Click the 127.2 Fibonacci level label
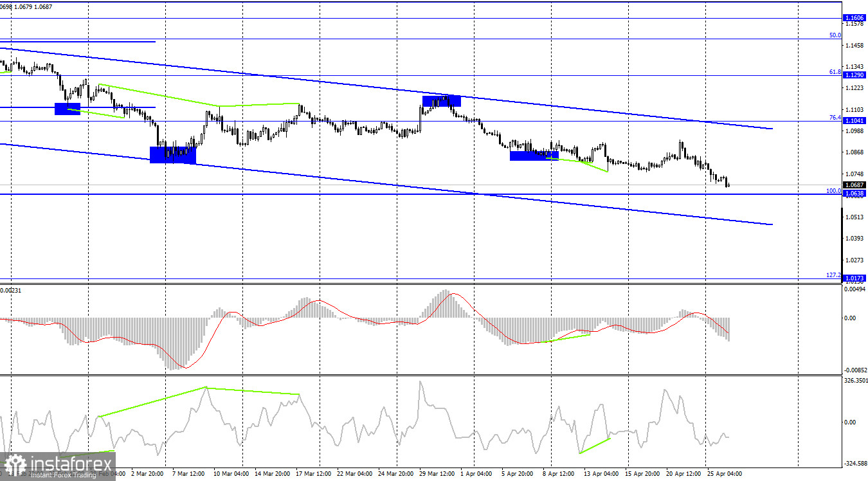This screenshot has width=868, height=481. coord(833,275)
